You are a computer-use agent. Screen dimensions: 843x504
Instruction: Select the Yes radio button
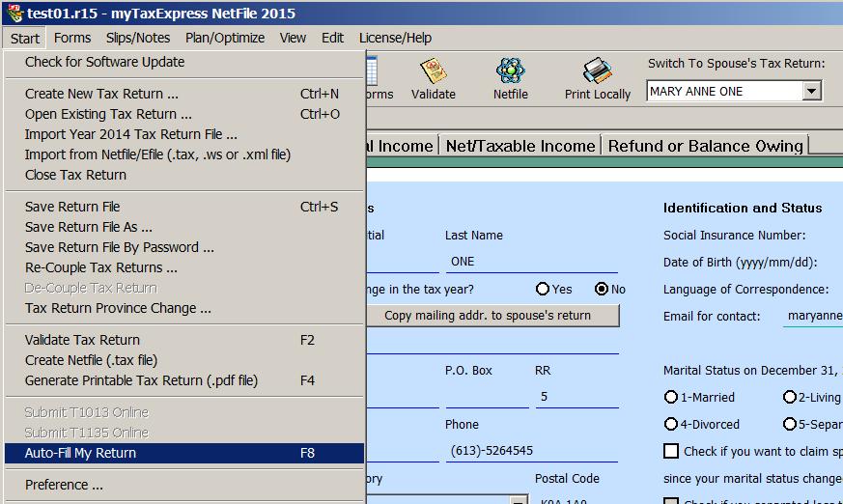pos(543,289)
